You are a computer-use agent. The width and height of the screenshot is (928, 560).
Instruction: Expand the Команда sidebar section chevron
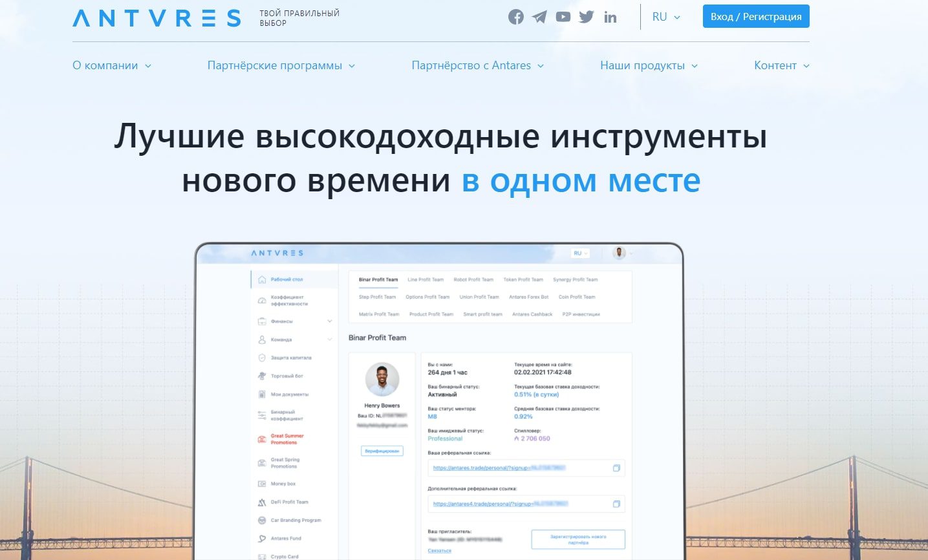pos(329,339)
